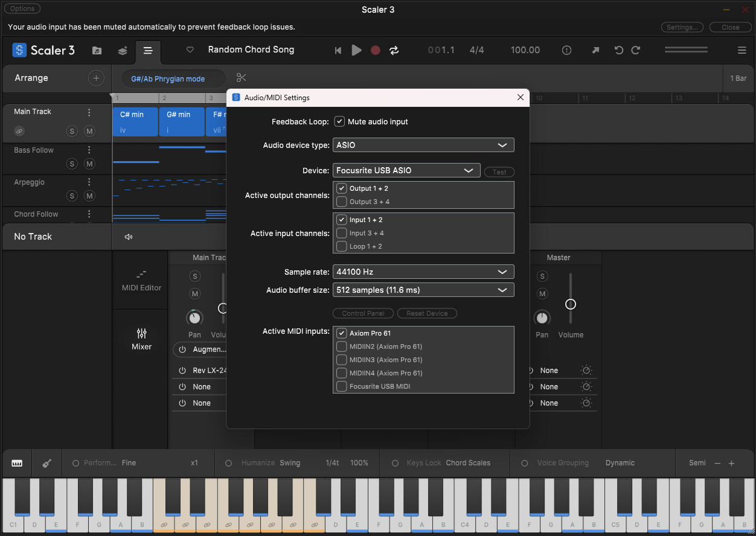Image resolution: width=756 pixels, height=536 pixels.
Task: Open the Audio buffer size dropdown
Action: pos(423,290)
